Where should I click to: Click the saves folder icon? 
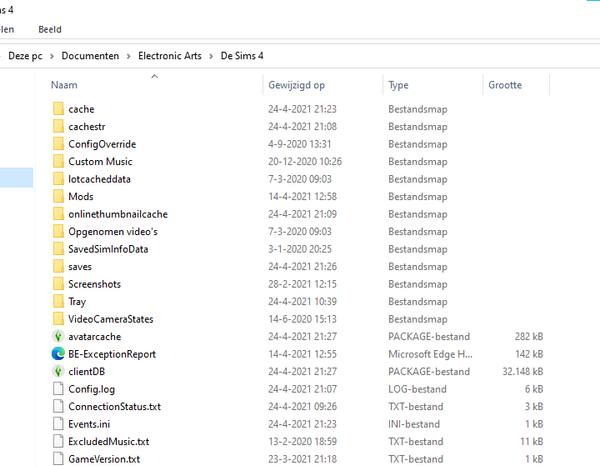pyautogui.click(x=58, y=266)
